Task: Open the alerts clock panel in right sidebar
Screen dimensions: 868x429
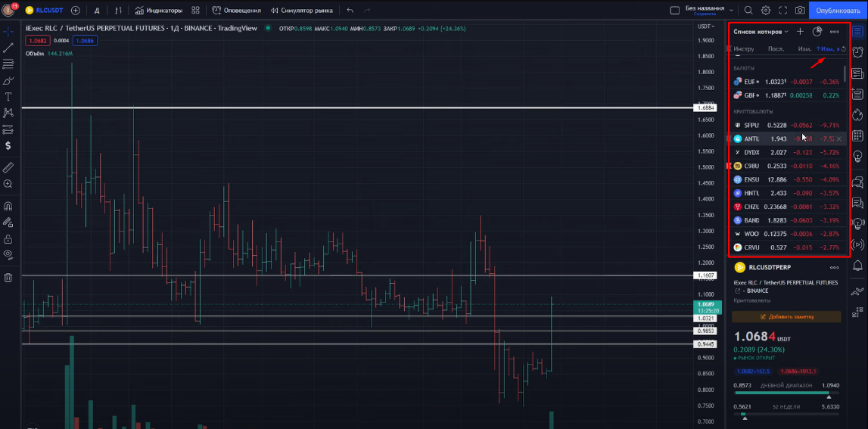Action: 857,52
